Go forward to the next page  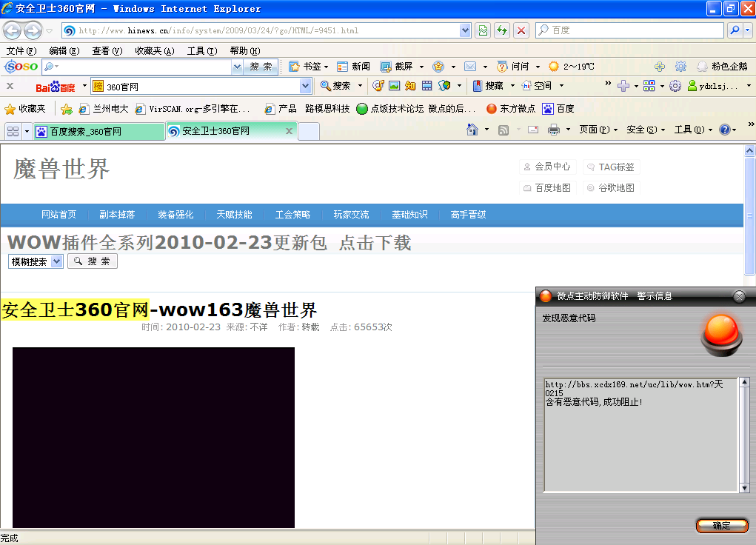click(33, 30)
